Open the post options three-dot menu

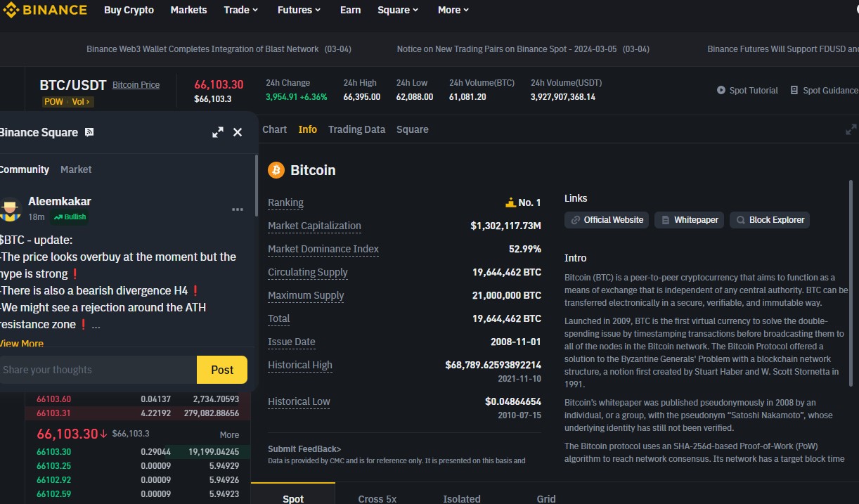[238, 209]
